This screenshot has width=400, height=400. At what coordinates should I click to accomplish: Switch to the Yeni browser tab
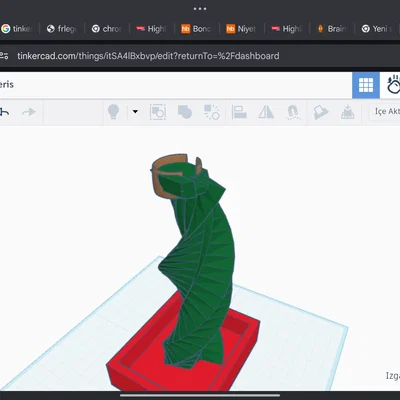click(378, 29)
